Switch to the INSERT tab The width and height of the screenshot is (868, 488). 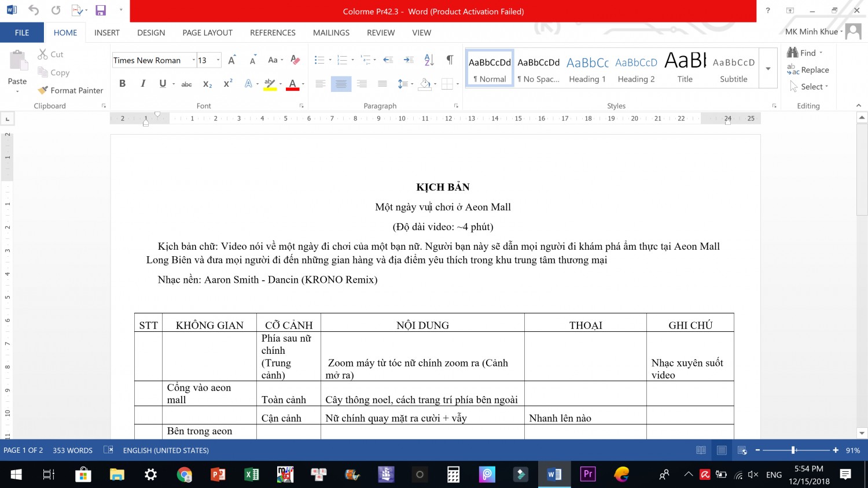pos(107,33)
